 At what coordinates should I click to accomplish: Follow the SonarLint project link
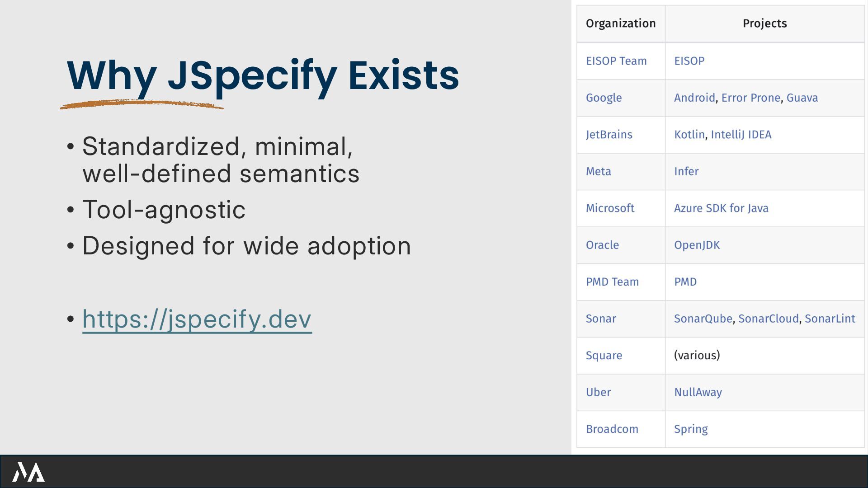tap(830, 319)
